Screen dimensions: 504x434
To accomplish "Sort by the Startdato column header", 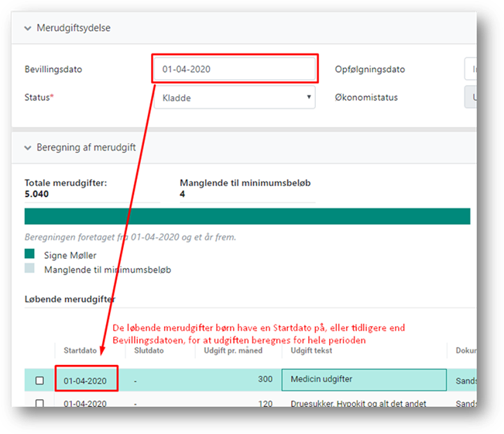I will click(x=80, y=350).
